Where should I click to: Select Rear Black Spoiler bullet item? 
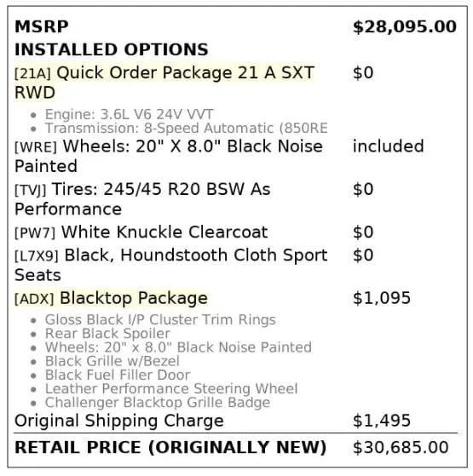[x=107, y=334]
